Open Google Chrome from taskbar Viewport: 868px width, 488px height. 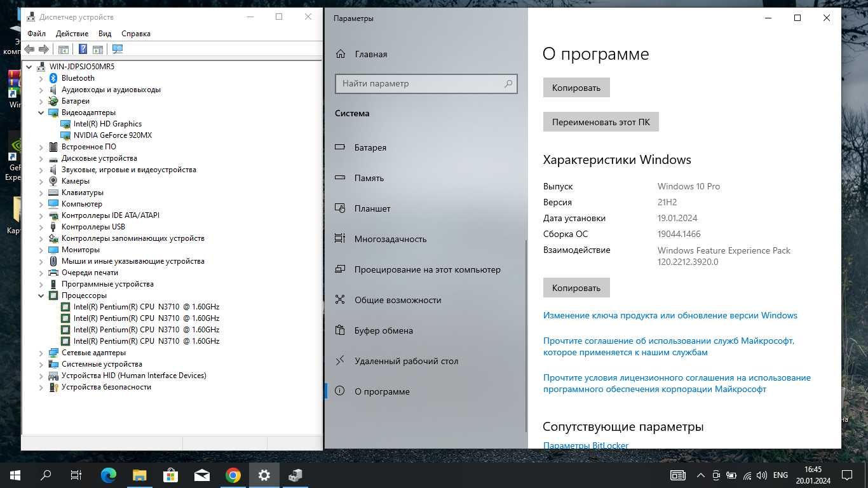click(233, 475)
